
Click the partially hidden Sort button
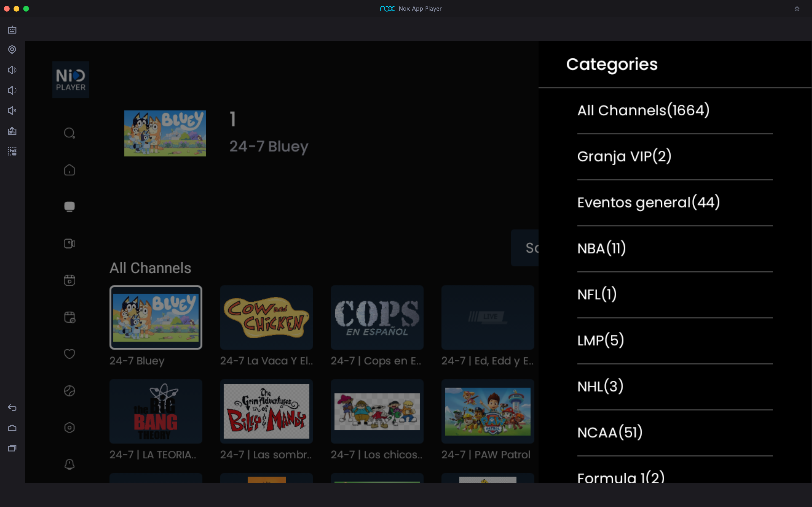(x=525, y=248)
